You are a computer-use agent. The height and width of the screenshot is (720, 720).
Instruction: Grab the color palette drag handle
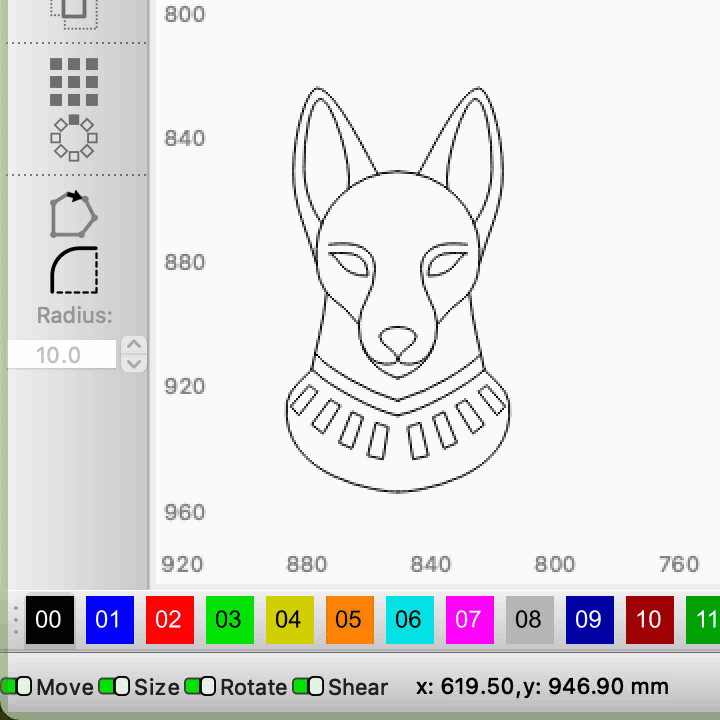click(15, 620)
